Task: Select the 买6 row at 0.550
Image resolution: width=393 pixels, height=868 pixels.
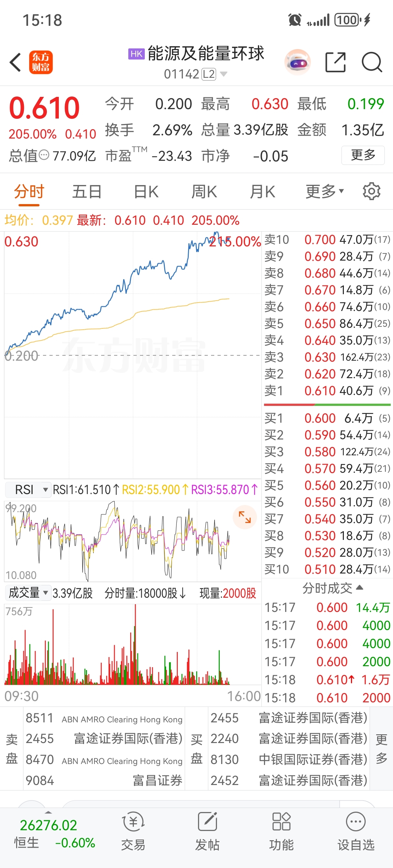Action: [x=327, y=502]
